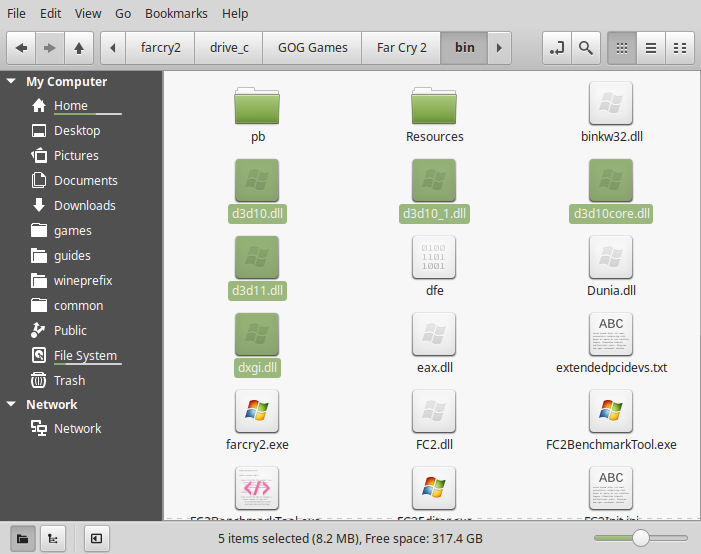Adjust the icon zoom slider
This screenshot has height=554, width=701.
pos(641,538)
